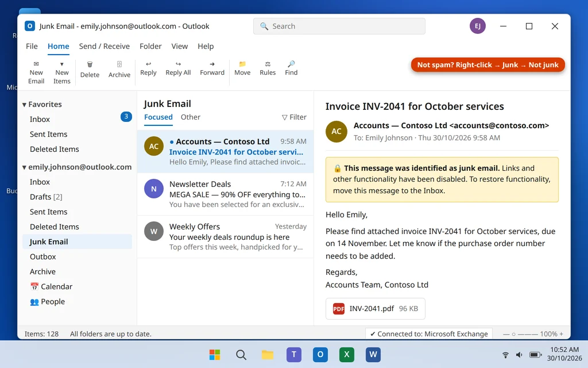
Task: Switch to the Focused tab
Action: [x=158, y=117]
